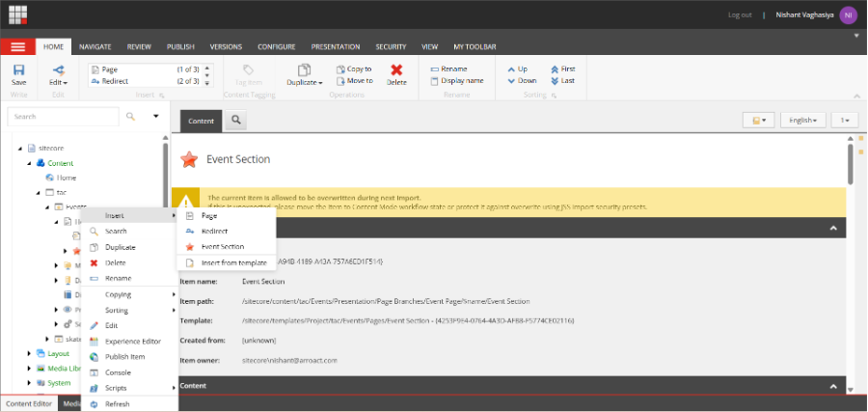Collapse the sitecore root node

point(20,149)
